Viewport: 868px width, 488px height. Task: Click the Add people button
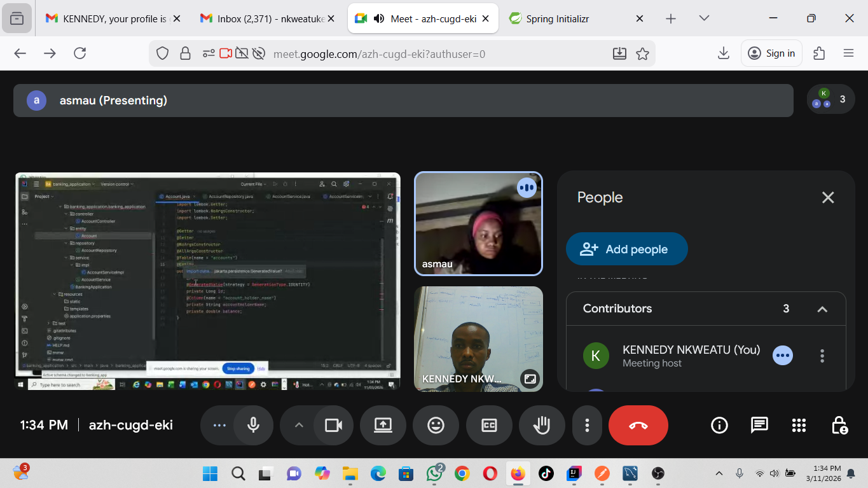pyautogui.click(x=626, y=249)
